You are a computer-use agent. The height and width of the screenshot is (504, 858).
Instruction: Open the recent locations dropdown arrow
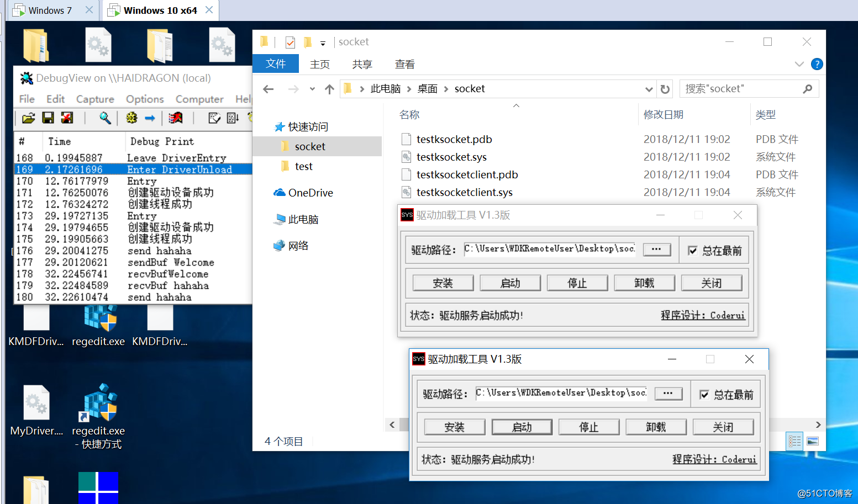point(312,89)
